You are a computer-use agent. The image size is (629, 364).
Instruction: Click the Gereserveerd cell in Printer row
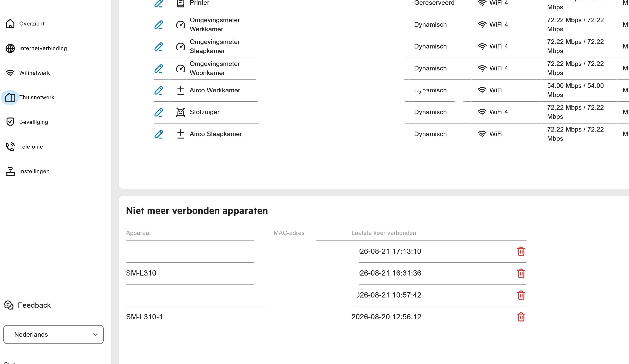434,3
